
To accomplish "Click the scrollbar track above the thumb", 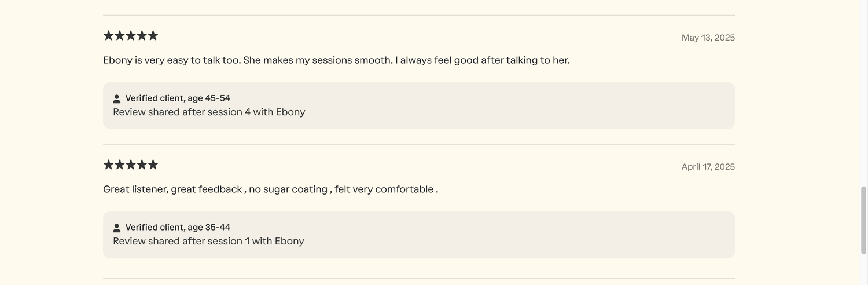I will (x=863, y=87).
